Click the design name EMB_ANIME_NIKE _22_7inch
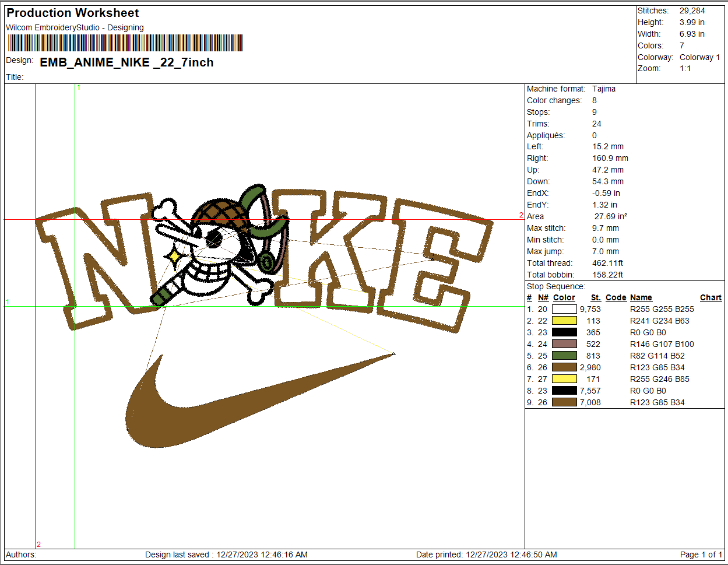This screenshot has width=728, height=565. 126,62
